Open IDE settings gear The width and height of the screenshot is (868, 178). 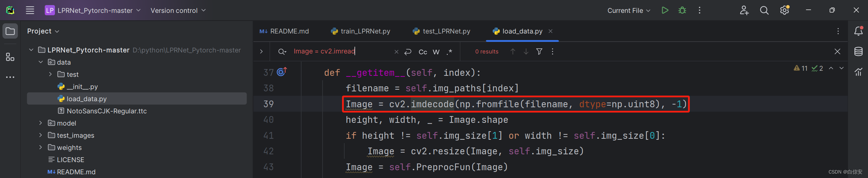[x=785, y=10]
